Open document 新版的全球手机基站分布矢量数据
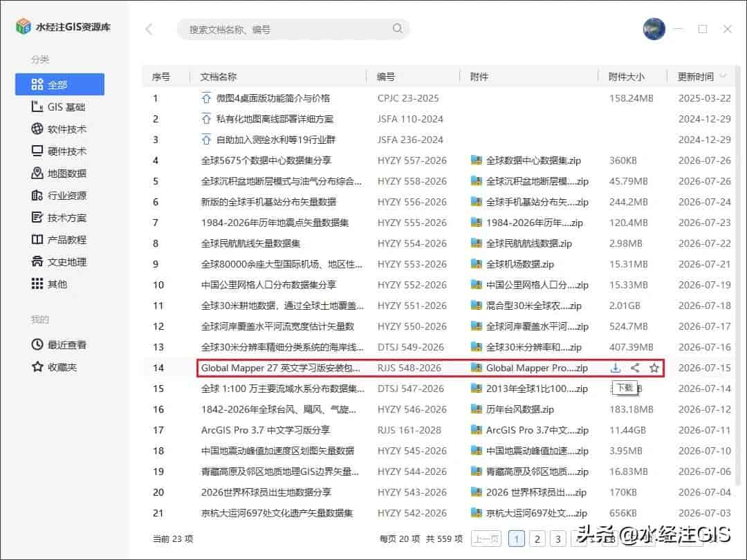The image size is (747, 560). (x=268, y=202)
